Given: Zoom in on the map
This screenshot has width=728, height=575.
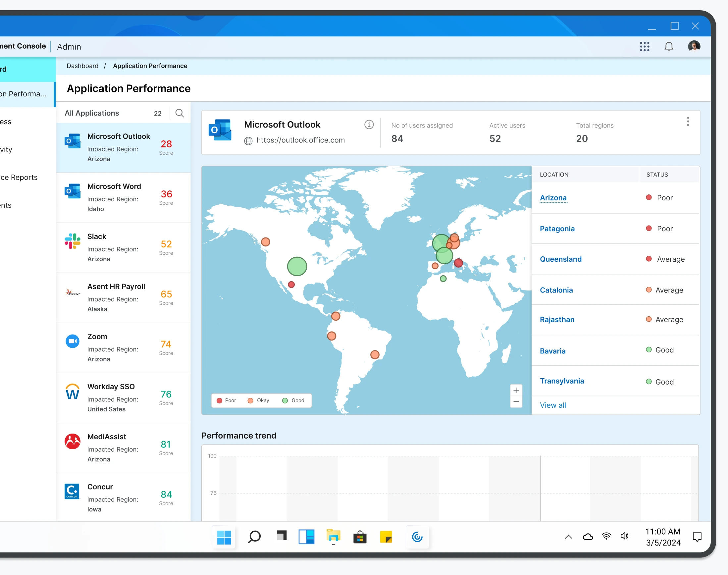Looking at the screenshot, I should pos(516,391).
